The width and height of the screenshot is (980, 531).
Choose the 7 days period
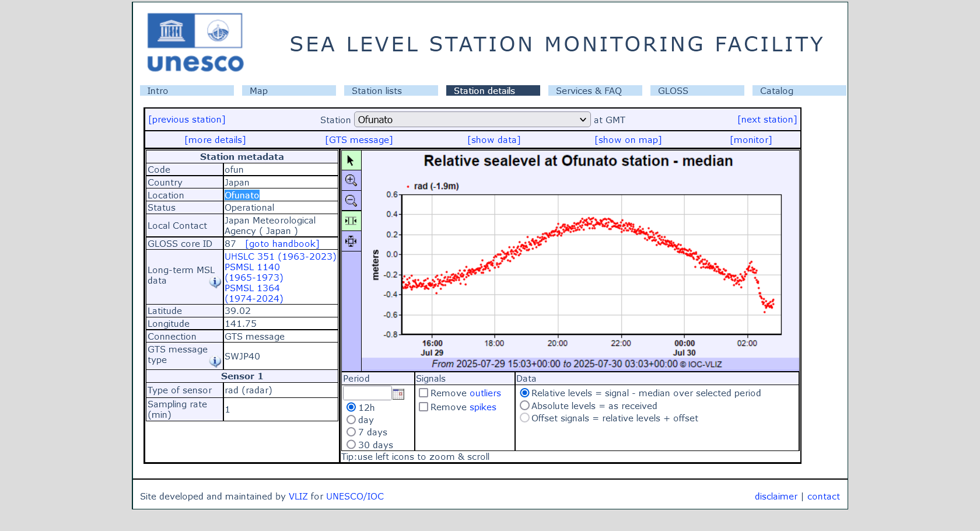tap(351, 432)
